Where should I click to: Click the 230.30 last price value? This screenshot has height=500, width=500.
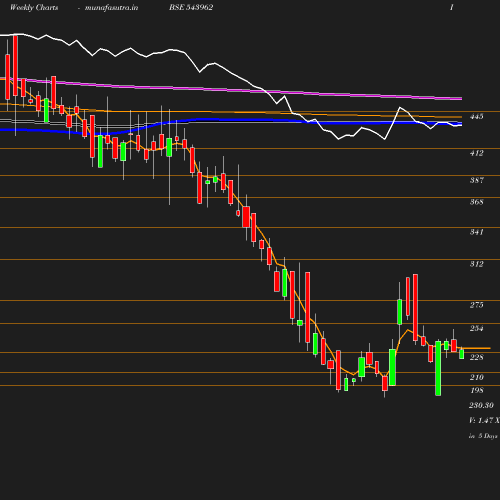(481, 405)
